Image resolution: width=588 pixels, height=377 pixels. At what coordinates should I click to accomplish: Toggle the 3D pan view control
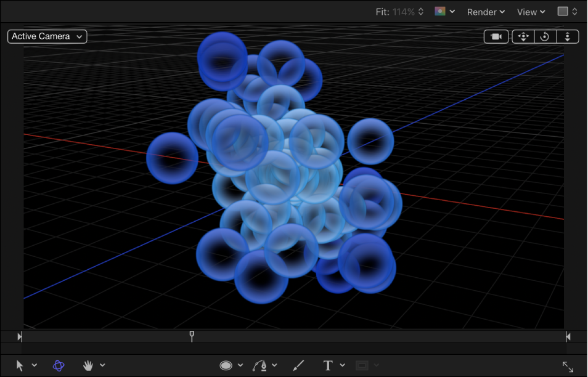pyautogui.click(x=523, y=36)
